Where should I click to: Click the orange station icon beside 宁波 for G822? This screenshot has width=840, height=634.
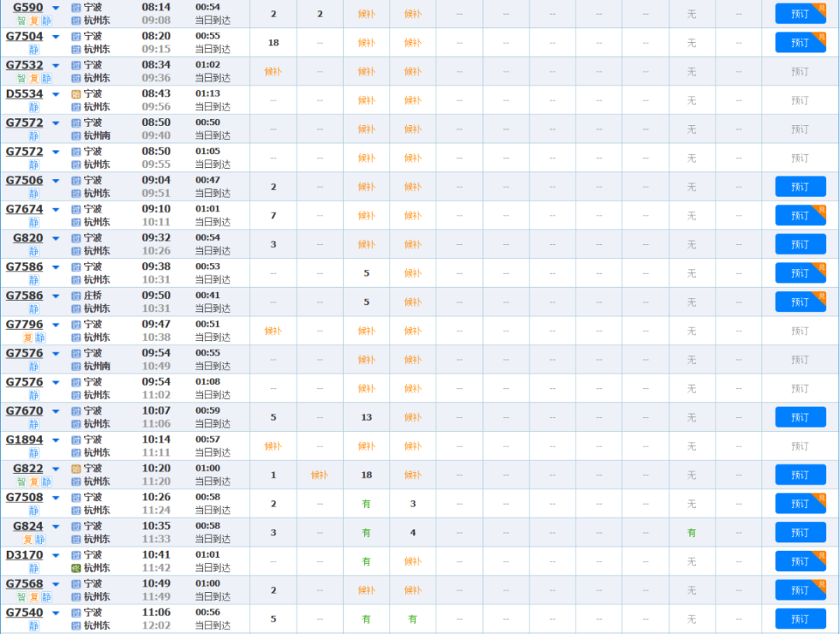(x=76, y=469)
